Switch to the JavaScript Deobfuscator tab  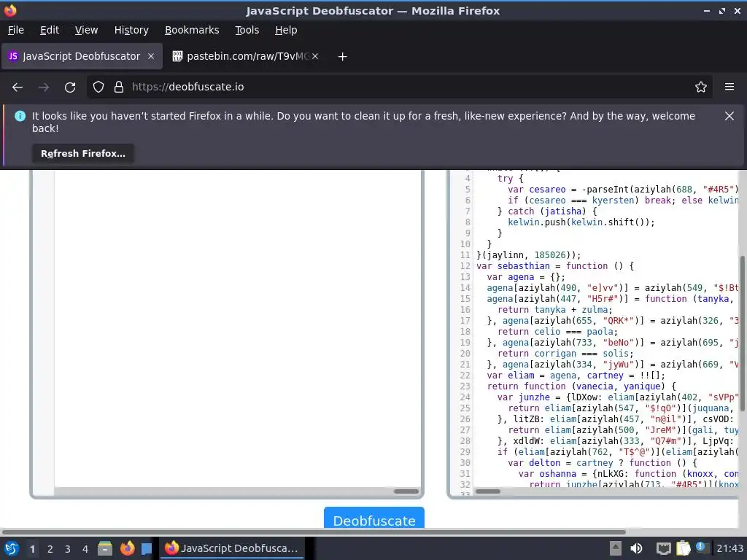(x=82, y=56)
